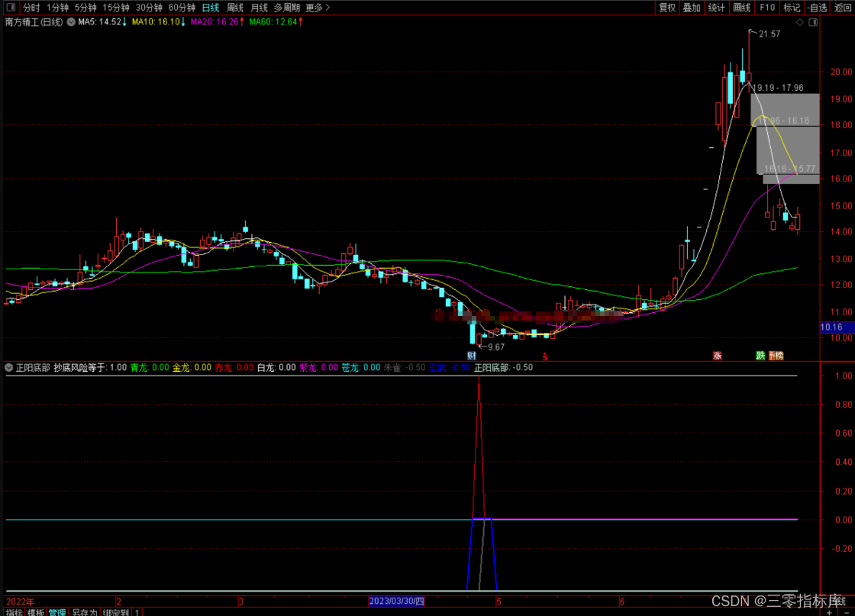Click the yellow 金龙: 0.00 label
Image resolution: width=855 pixels, height=616 pixels.
pos(192,367)
